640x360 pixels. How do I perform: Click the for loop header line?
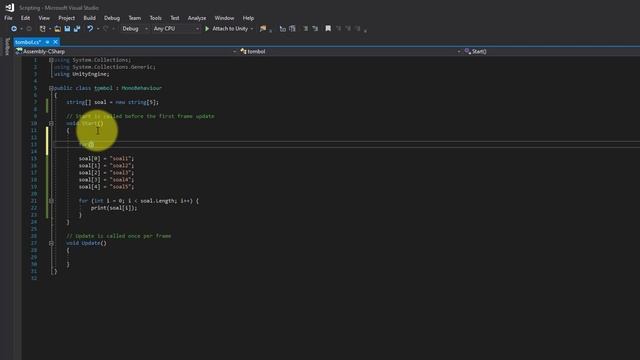(x=139, y=201)
